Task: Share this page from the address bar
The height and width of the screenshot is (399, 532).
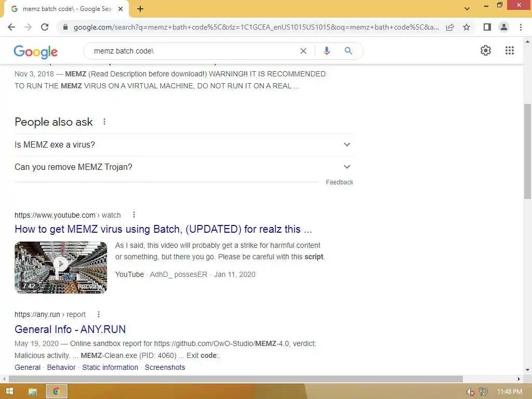Action: pyautogui.click(x=450, y=27)
